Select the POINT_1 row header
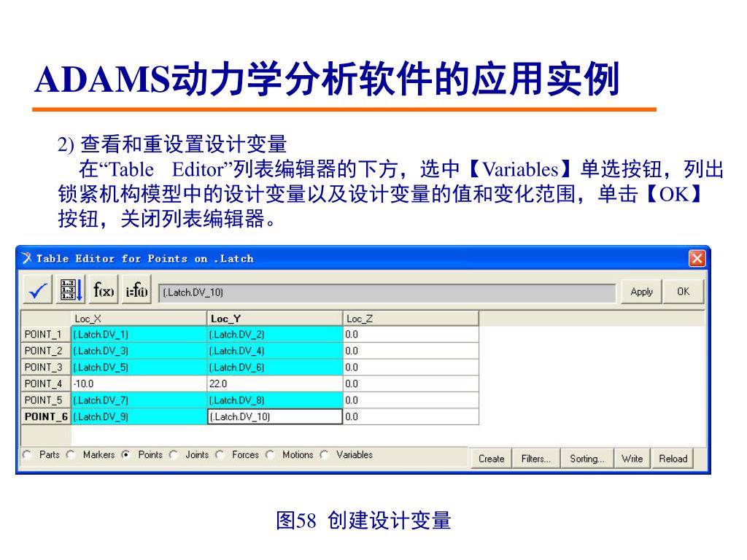The width and height of the screenshot is (747, 560). tap(46, 334)
